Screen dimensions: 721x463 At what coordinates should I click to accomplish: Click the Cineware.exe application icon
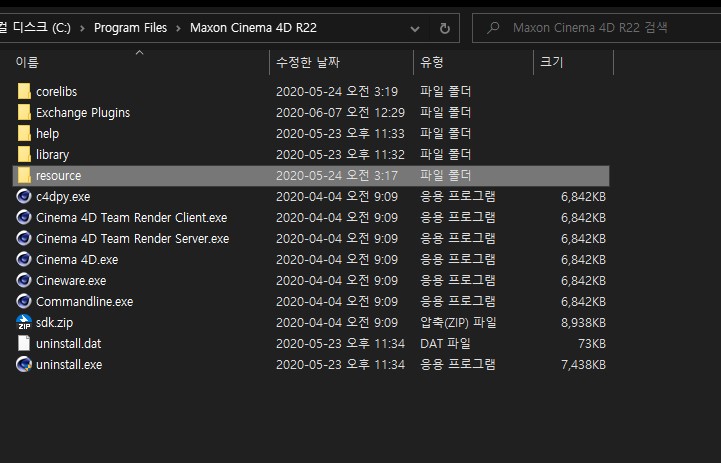(x=24, y=280)
